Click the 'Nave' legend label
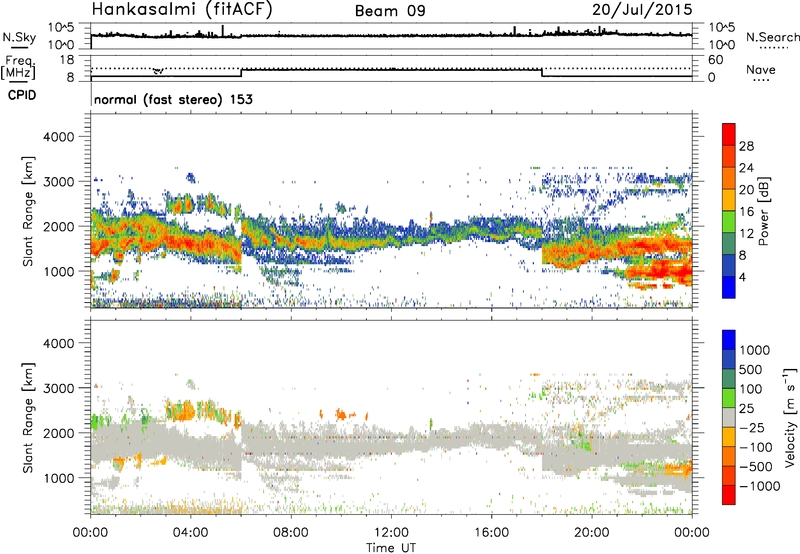Image resolution: width=800 pixels, height=554 pixels. coord(761,69)
